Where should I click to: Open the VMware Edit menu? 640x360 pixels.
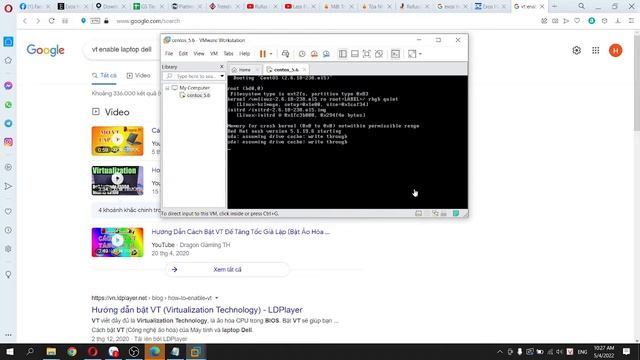tap(183, 54)
